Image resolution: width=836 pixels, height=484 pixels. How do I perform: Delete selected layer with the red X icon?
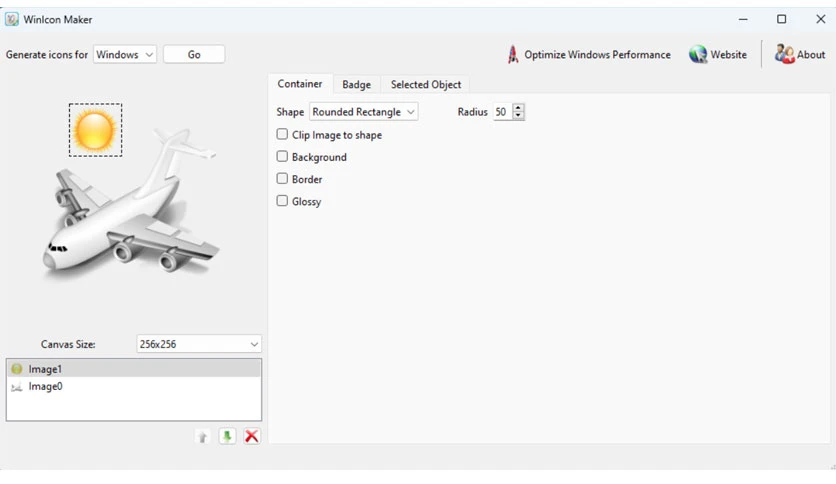tap(252, 437)
